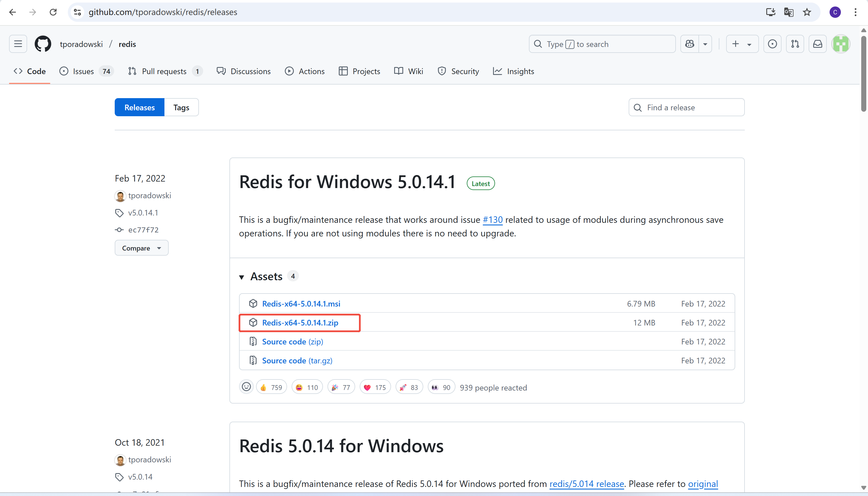Open Copilot chat icon
Screen dimensions: 868x496
pos(690,44)
